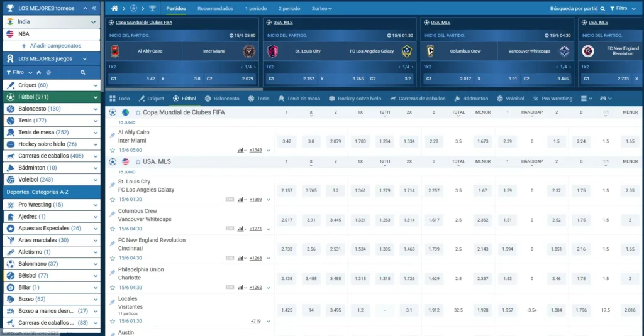Click the home icon in the breadcrumb
Viewport: 644px width, 336px height.
tap(114, 9)
